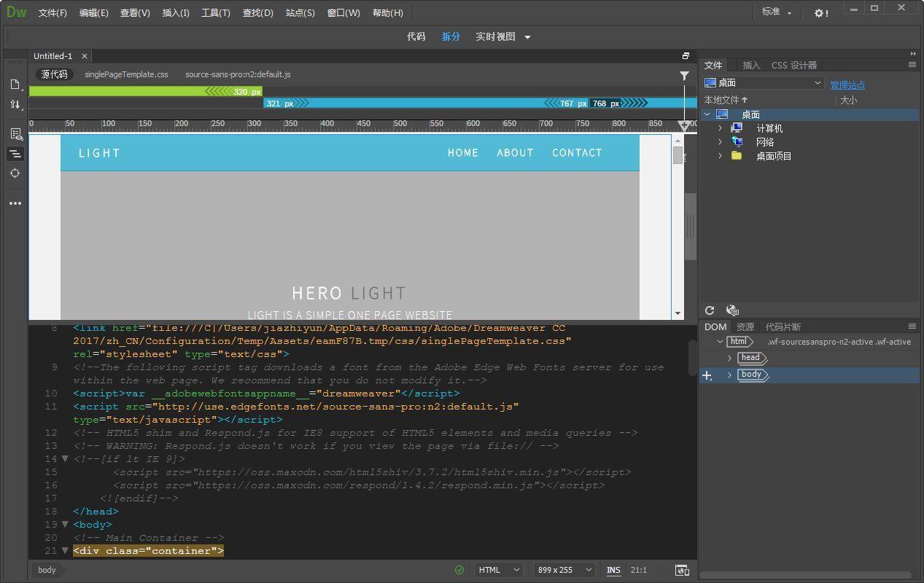Click the live view vertical scrollbar thumb

point(678,155)
